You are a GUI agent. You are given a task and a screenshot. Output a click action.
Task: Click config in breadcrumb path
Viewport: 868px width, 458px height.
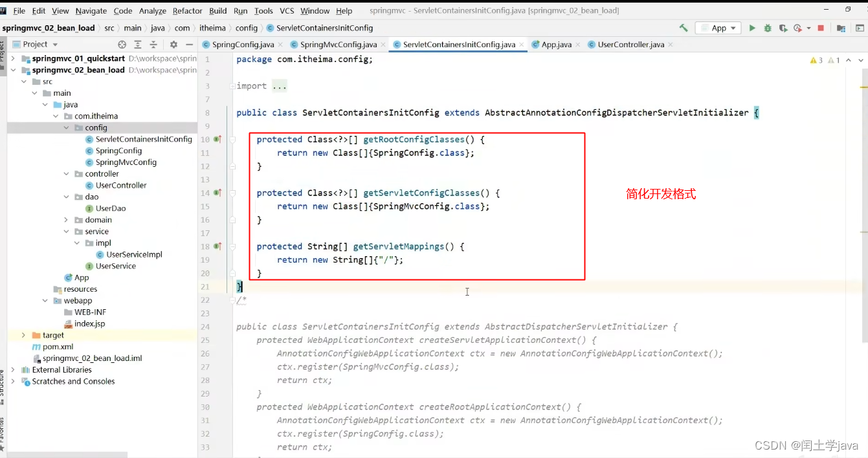click(x=247, y=28)
